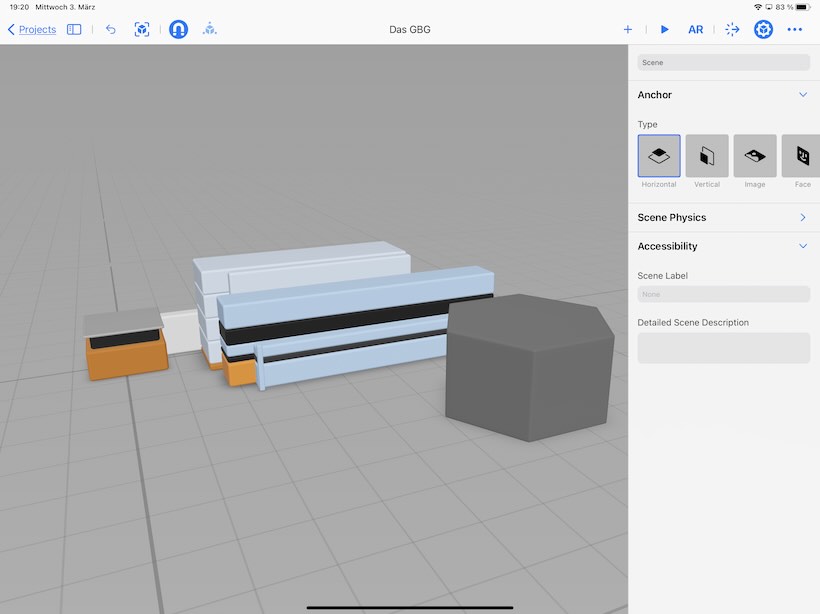This screenshot has height=614, width=820.
Task: Click the Scene Label input field
Action: pyautogui.click(x=723, y=294)
